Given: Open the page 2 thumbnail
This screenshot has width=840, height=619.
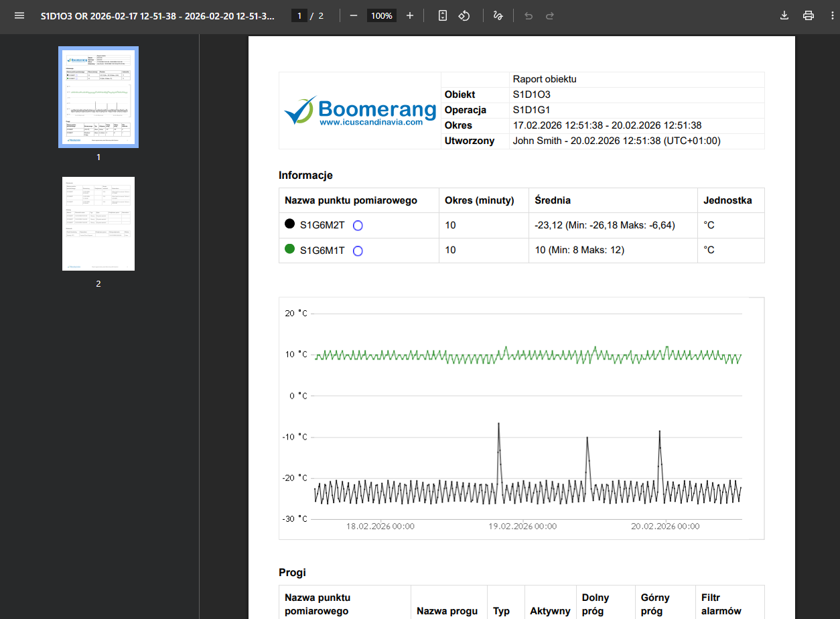Looking at the screenshot, I should pyautogui.click(x=98, y=224).
